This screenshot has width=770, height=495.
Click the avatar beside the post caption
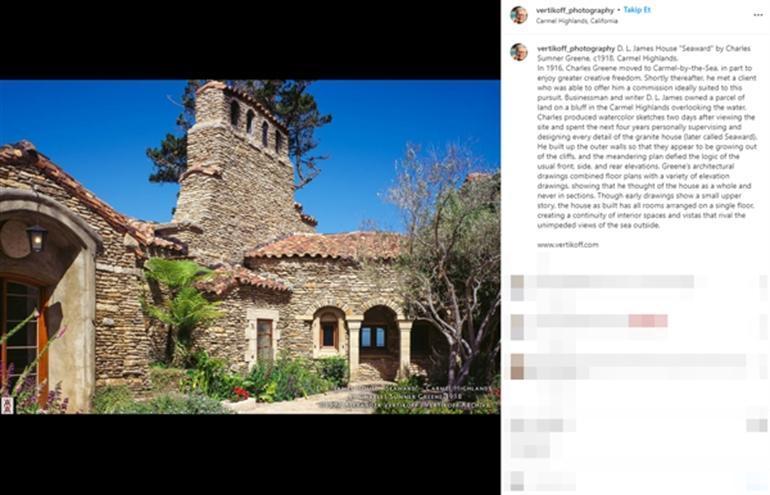click(x=519, y=52)
